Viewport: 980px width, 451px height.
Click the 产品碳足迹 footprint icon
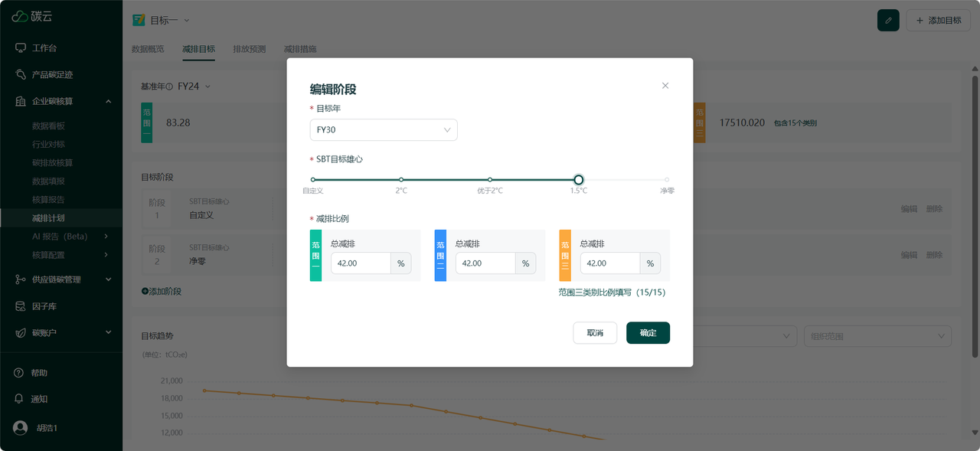(21, 75)
